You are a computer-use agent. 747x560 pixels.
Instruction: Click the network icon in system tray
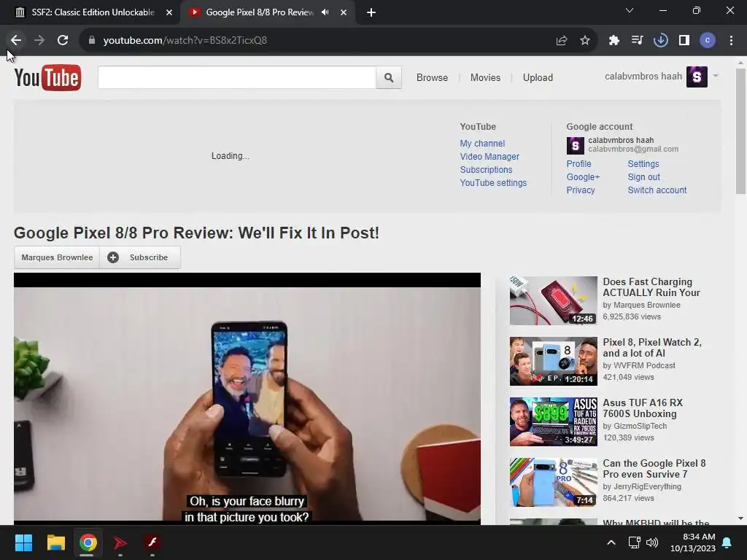634,542
